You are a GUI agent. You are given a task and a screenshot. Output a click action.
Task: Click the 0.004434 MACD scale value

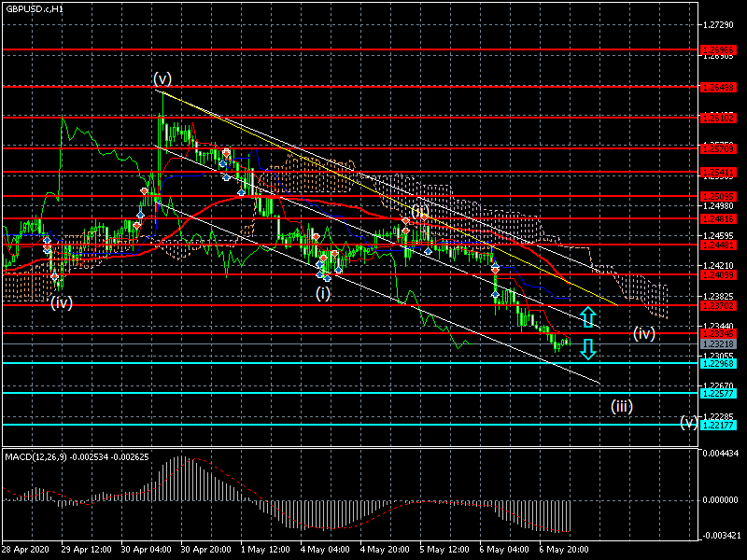click(x=721, y=454)
